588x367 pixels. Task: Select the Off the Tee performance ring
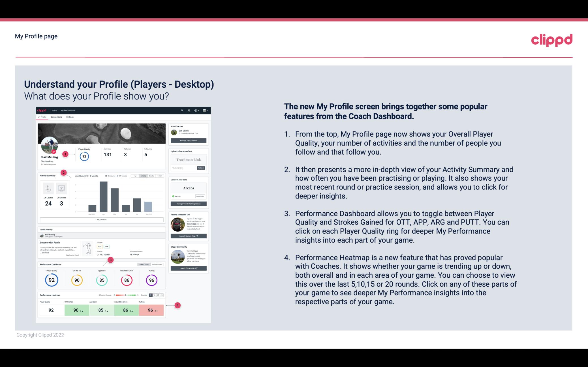tap(76, 279)
